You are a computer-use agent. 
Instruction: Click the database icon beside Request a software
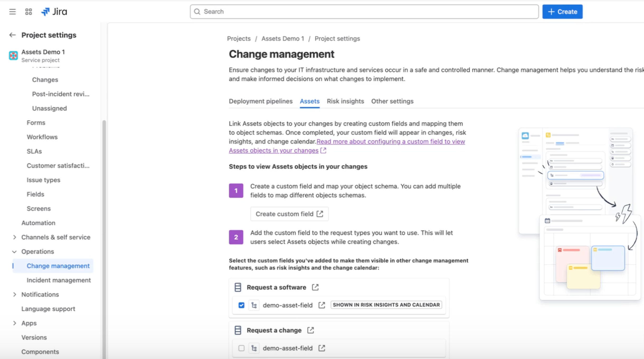(237, 287)
